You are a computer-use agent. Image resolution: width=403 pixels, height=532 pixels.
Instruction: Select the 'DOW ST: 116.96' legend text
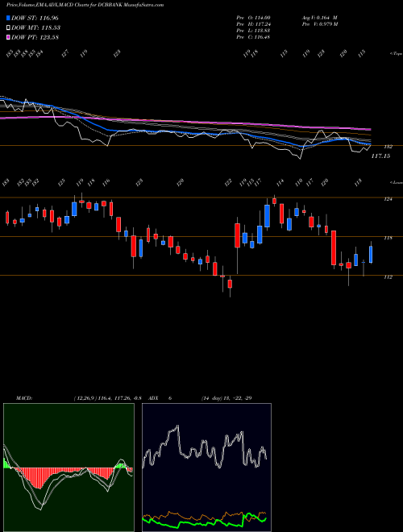tap(35, 18)
